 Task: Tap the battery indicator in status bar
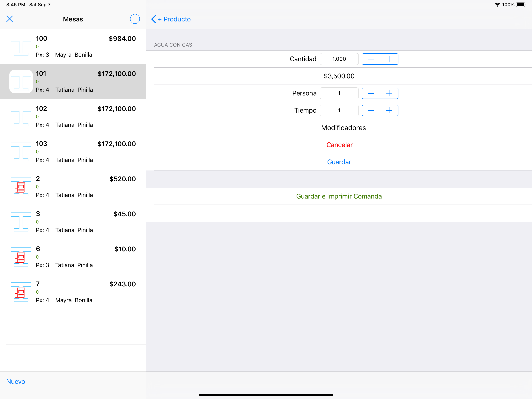(x=521, y=5)
